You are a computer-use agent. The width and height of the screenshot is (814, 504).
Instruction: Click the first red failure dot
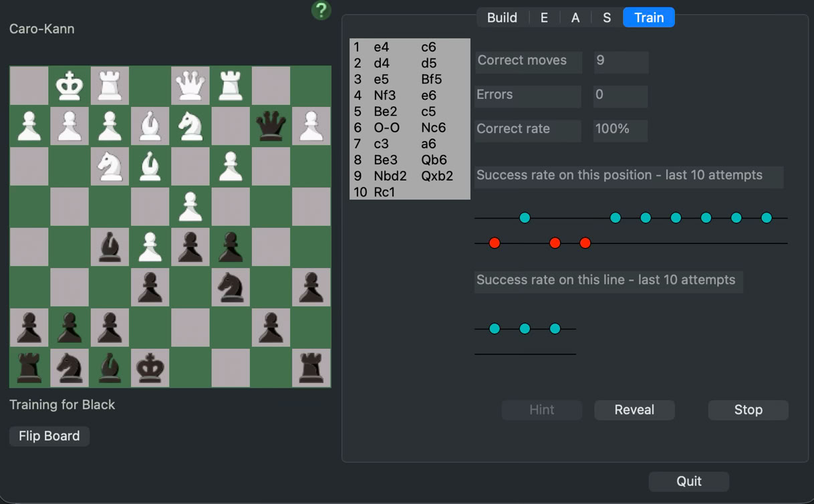tap(495, 243)
